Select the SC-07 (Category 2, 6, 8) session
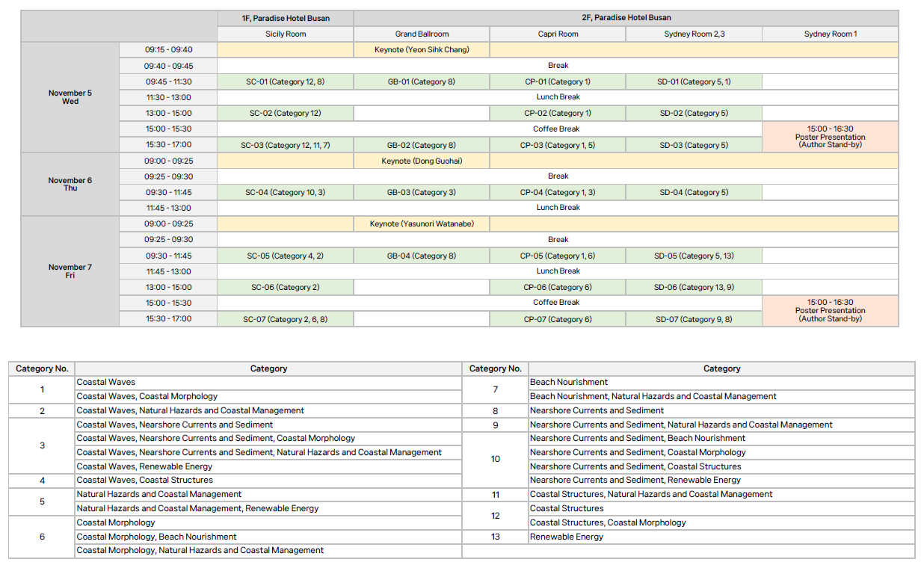 pyautogui.click(x=285, y=319)
